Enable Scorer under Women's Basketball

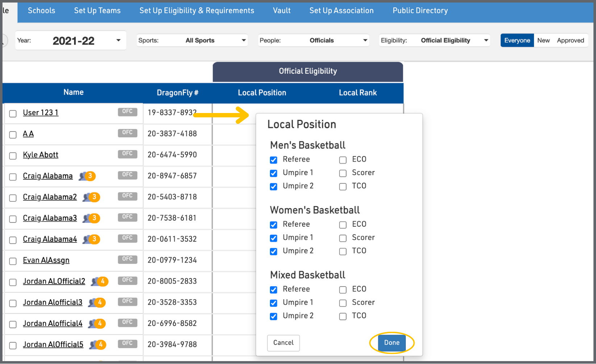343,238
